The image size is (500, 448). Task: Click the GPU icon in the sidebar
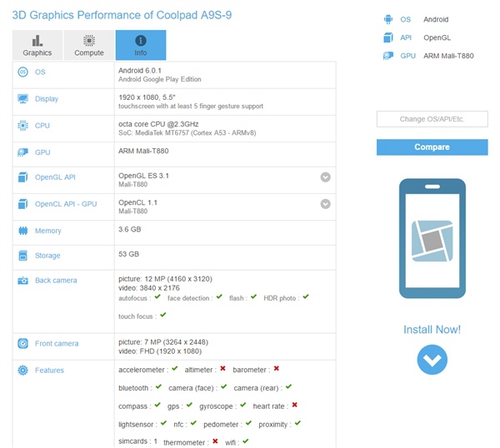pos(388,56)
